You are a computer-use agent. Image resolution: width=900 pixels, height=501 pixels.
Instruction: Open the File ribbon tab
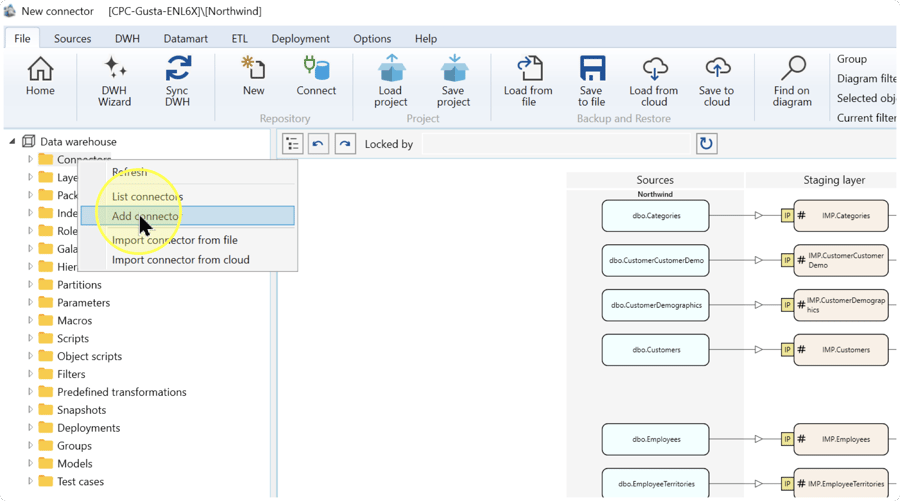[22, 38]
